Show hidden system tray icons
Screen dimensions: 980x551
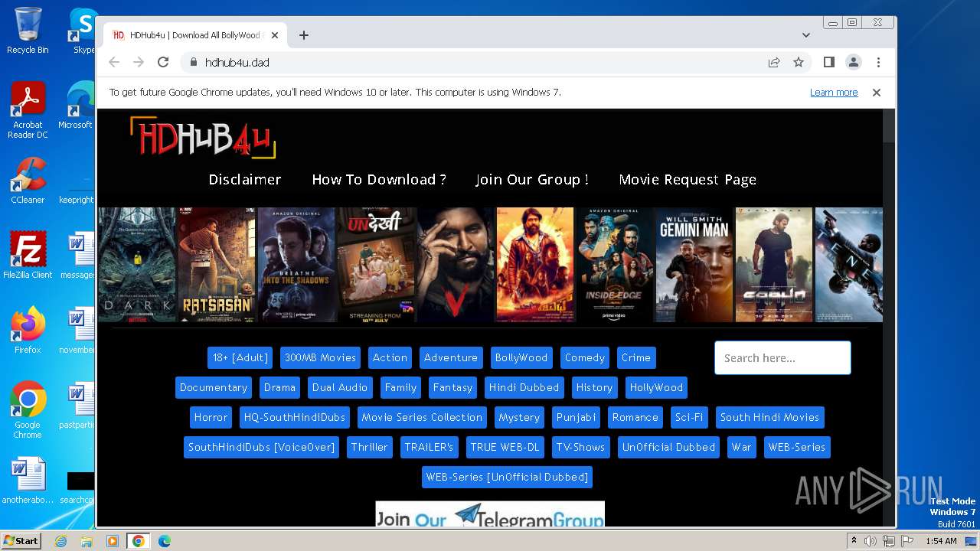coord(854,541)
